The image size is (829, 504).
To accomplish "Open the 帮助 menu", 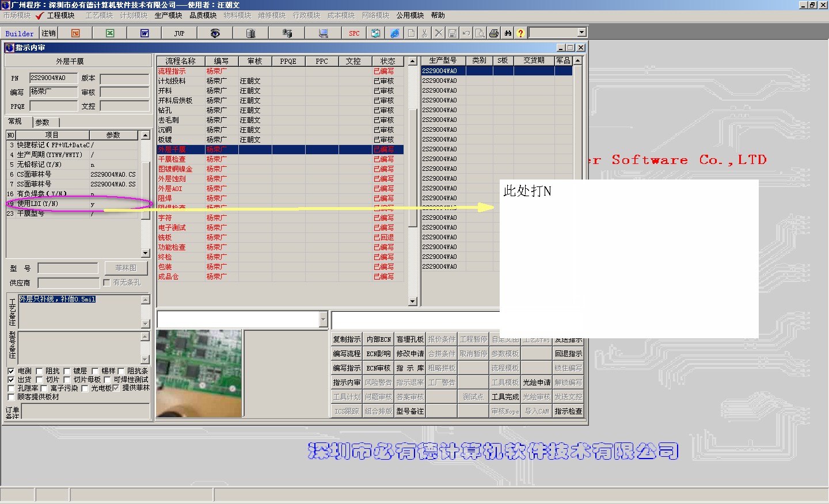I will [x=438, y=16].
